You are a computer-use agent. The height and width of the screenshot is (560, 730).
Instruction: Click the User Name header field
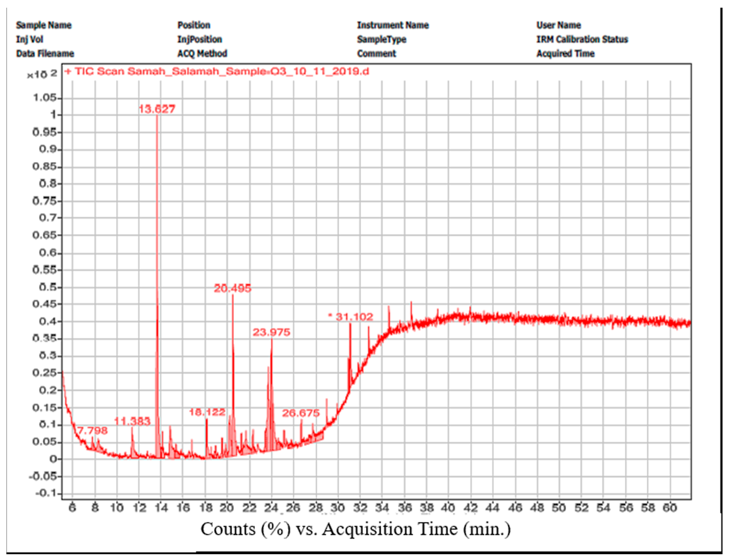pyautogui.click(x=559, y=25)
